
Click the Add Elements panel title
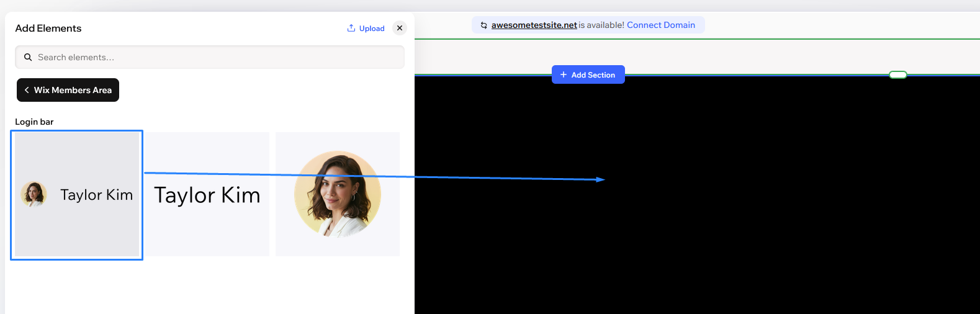[x=48, y=29]
